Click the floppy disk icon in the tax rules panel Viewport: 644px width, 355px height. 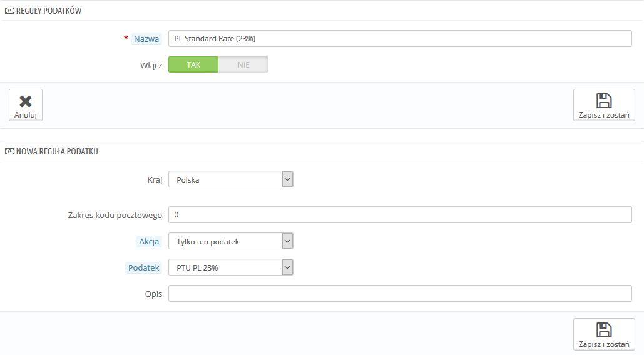point(604,101)
